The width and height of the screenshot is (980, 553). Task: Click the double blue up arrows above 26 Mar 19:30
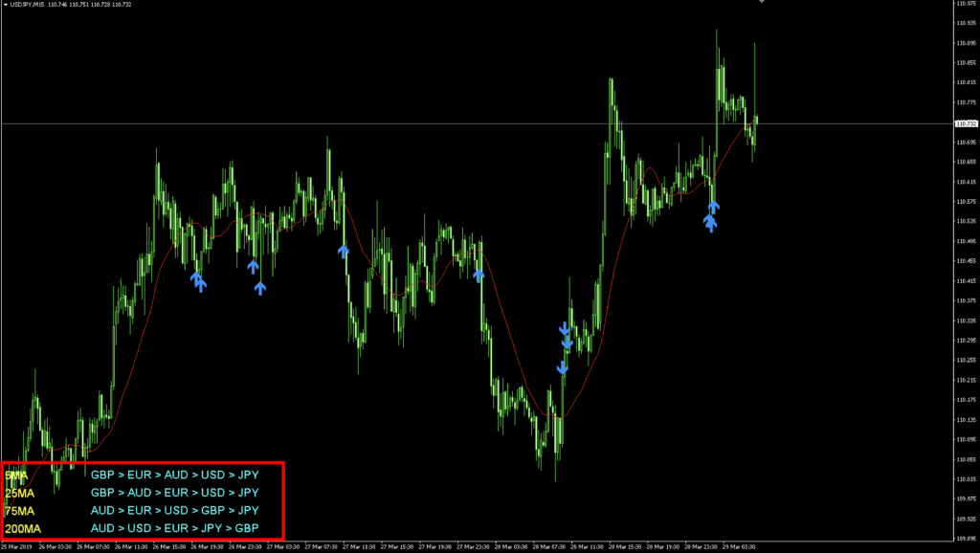(x=198, y=281)
